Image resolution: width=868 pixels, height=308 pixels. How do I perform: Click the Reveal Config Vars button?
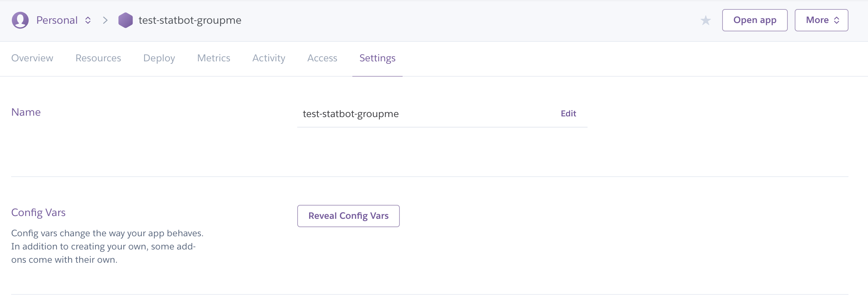[348, 216]
